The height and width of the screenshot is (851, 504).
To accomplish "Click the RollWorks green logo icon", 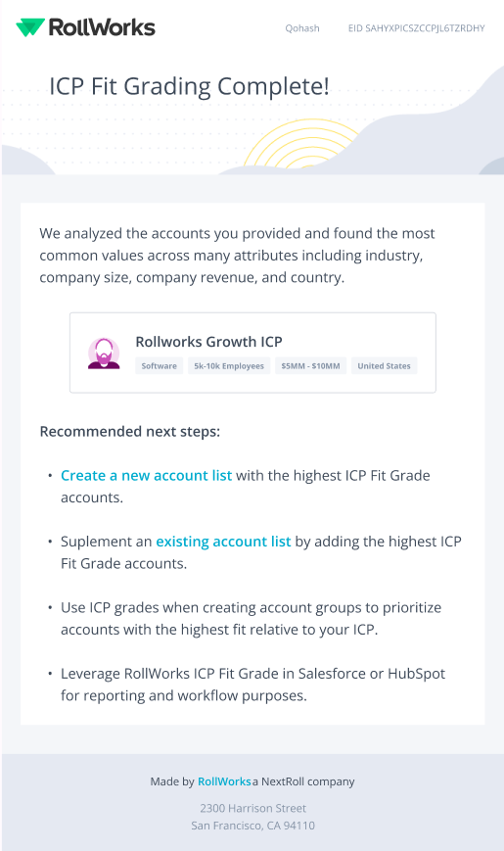I will (x=30, y=27).
